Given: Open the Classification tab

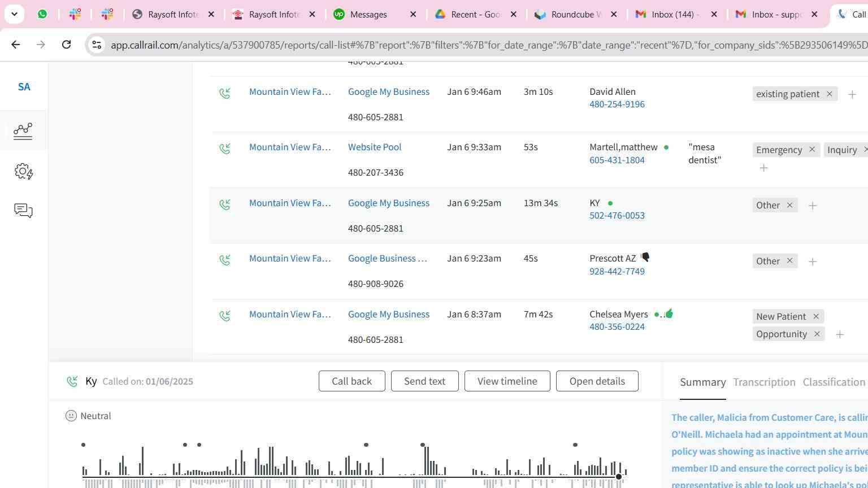Looking at the screenshot, I should [834, 382].
